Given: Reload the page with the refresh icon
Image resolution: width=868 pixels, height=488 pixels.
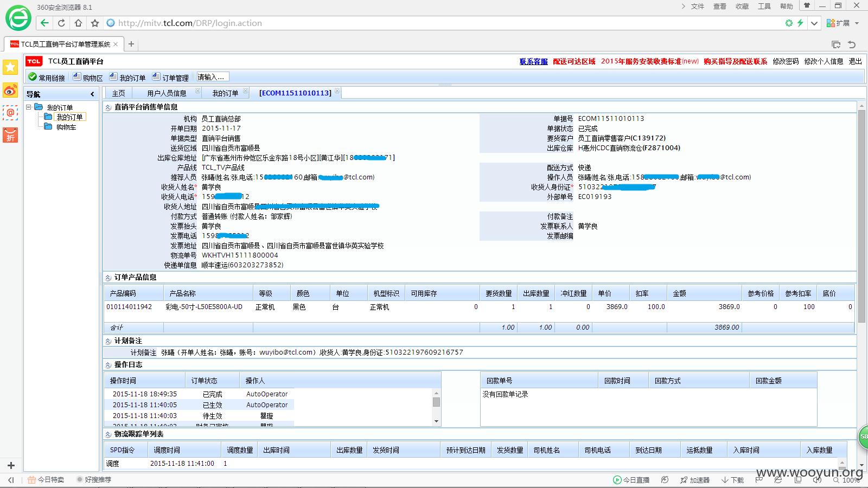Looking at the screenshot, I should (61, 23).
